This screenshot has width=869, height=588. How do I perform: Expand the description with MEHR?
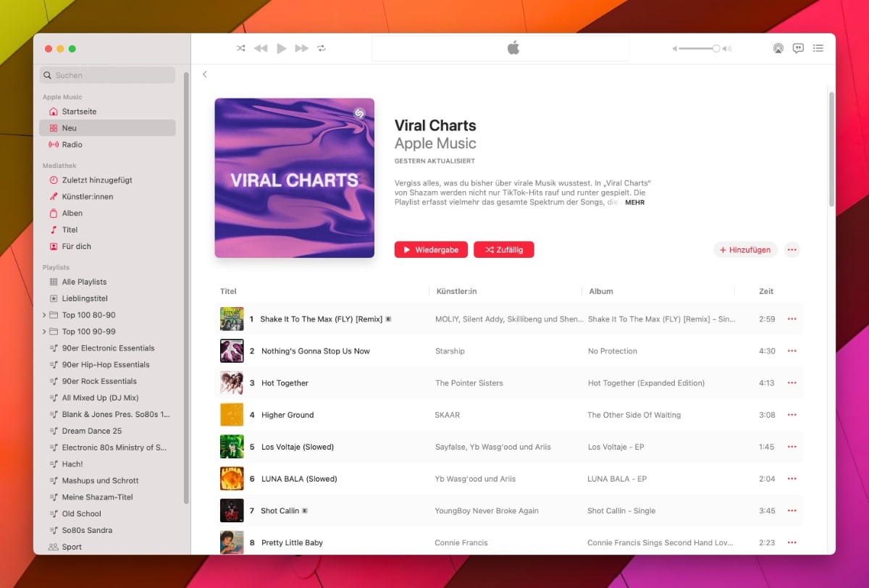pos(634,203)
